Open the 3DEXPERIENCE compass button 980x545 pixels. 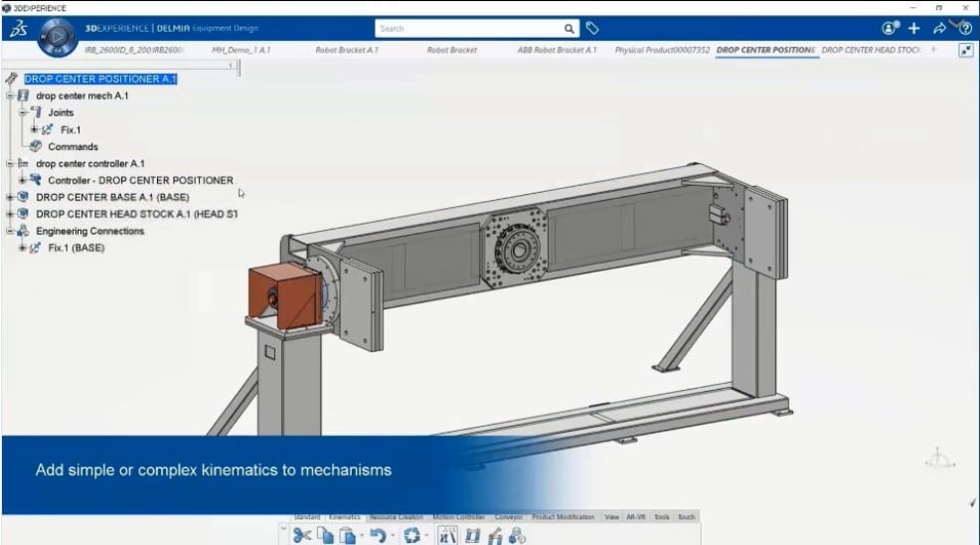pos(57,36)
